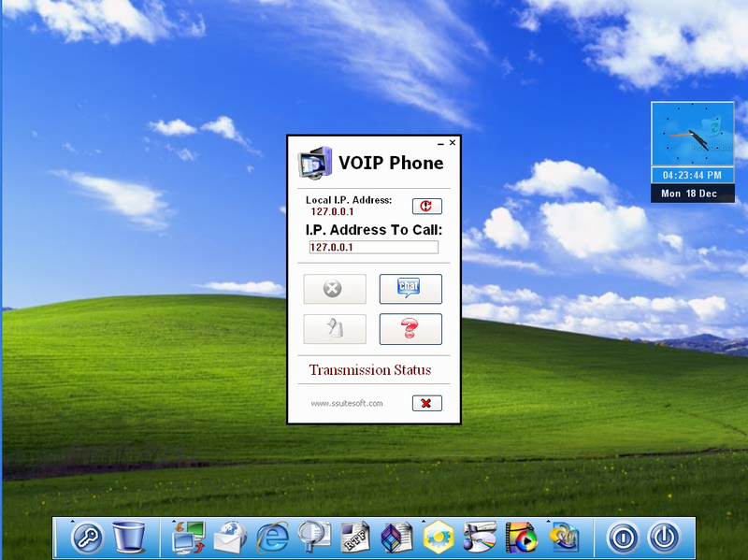
Task: Expand the arrow above the network icon
Action: (x=174, y=521)
